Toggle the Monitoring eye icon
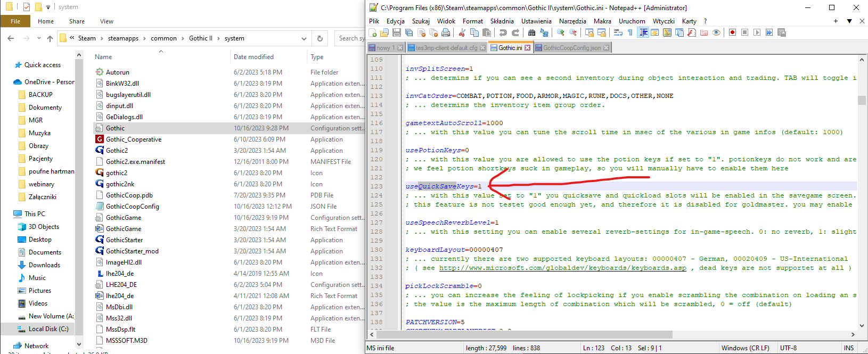This screenshot has width=868, height=354. [716, 32]
